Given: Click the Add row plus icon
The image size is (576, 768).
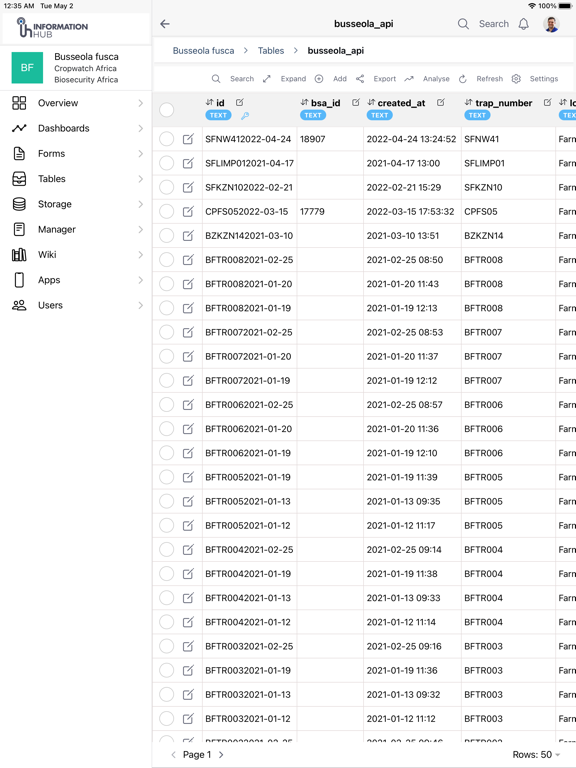Looking at the screenshot, I should [x=319, y=79].
